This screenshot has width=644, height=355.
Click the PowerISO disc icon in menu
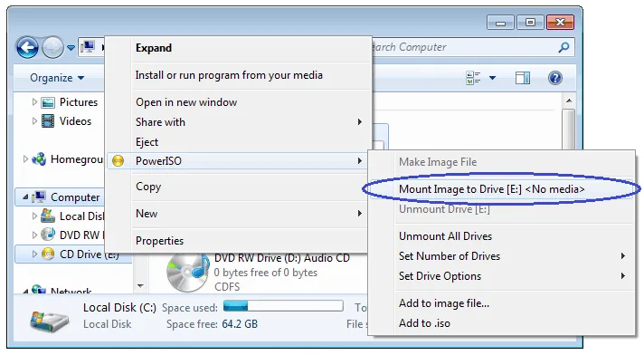(118, 161)
